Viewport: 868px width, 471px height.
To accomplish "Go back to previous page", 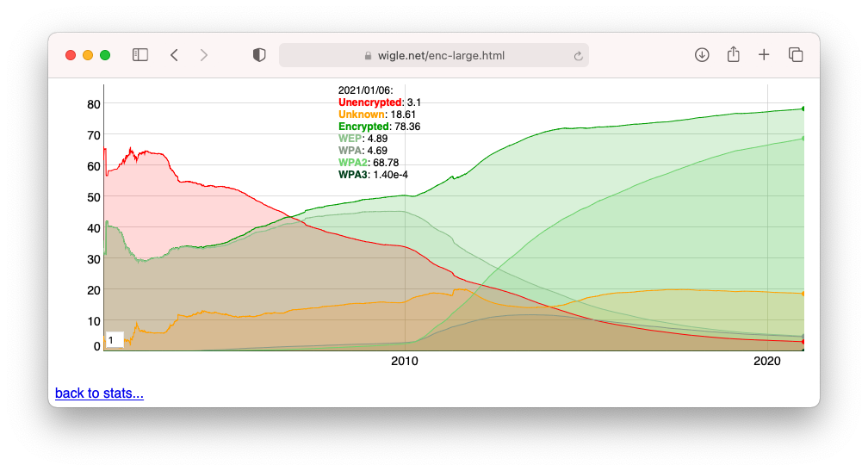I will pos(174,55).
